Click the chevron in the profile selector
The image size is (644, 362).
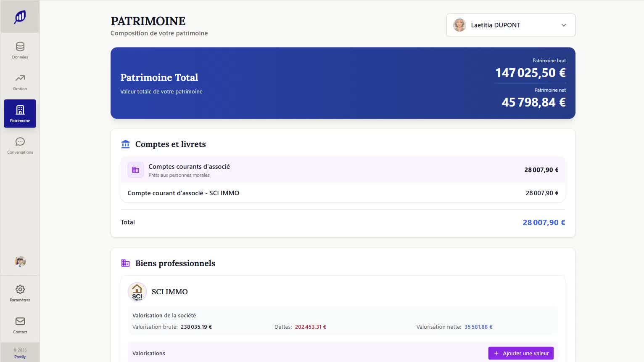(564, 25)
